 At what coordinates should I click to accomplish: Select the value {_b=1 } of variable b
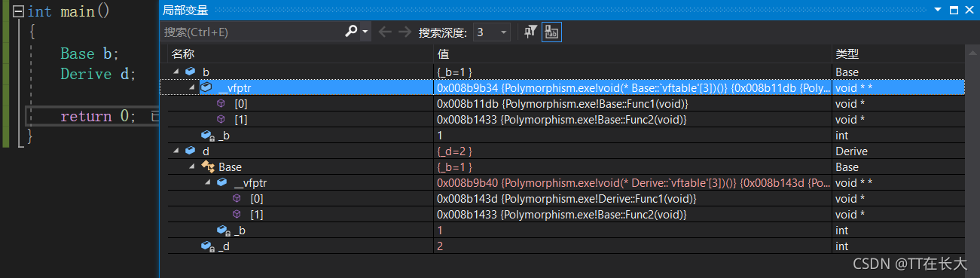pos(454,72)
